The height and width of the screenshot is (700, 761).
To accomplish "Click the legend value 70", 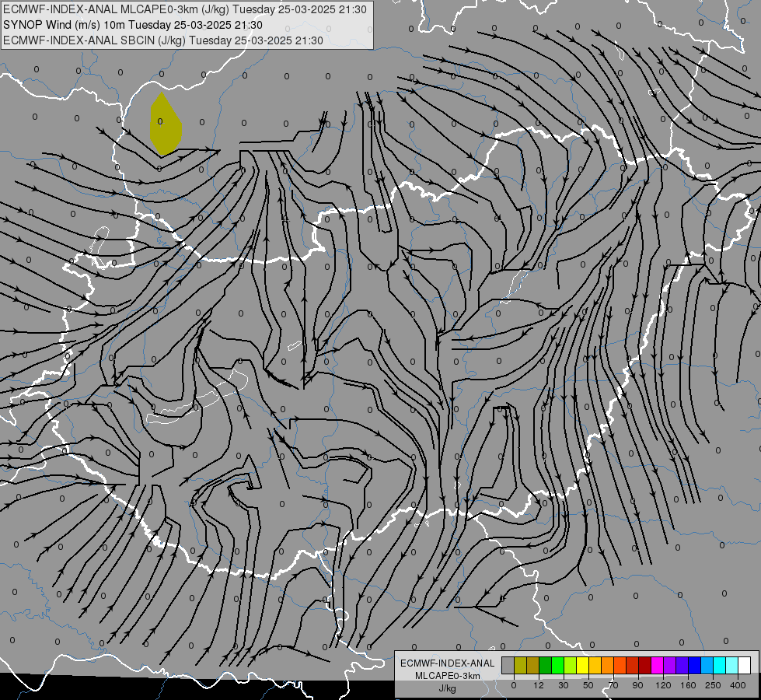I will 613,685.
